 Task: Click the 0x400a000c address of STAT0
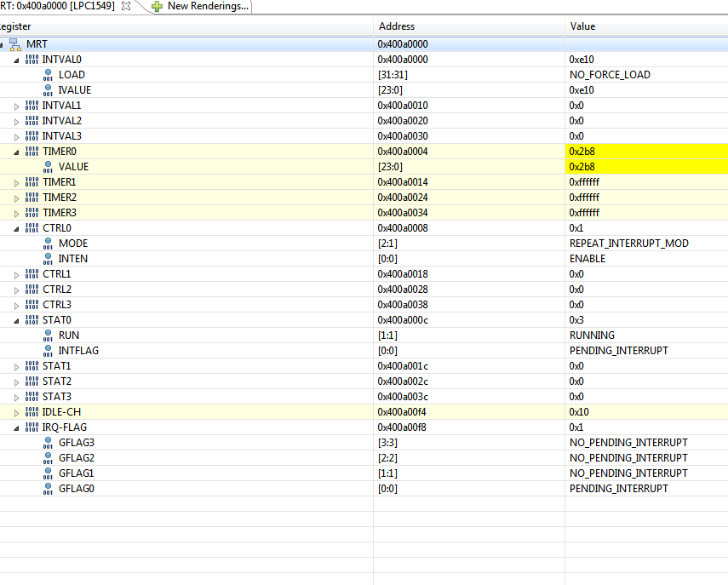click(x=403, y=320)
